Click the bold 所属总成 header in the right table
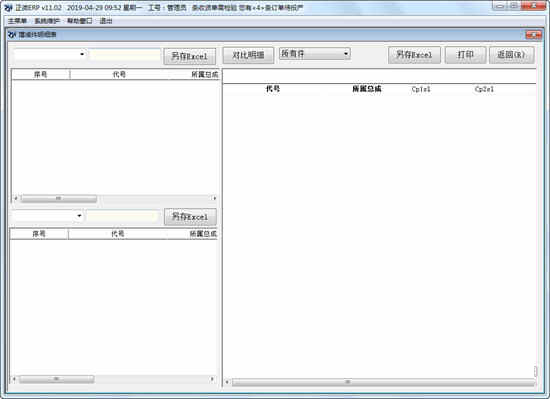550x399 pixels. click(x=367, y=89)
